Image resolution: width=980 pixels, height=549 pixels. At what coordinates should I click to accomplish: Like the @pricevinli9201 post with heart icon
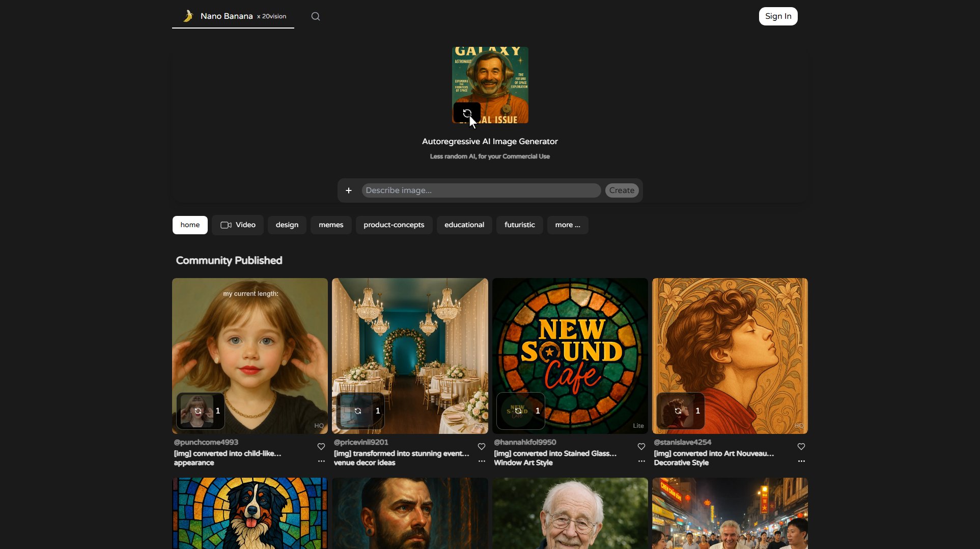[x=482, y=447]
